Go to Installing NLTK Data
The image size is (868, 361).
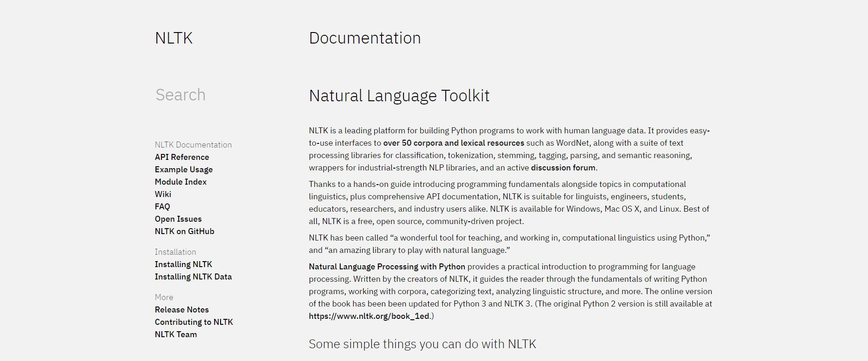click(194, 277)
